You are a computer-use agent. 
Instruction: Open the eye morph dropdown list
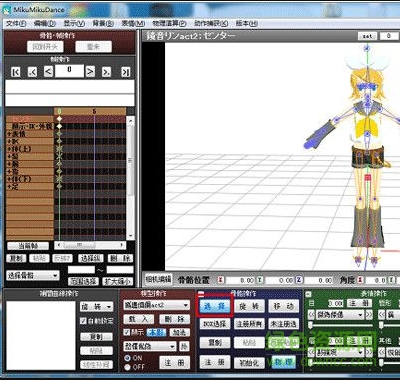[x=339, y=314]
